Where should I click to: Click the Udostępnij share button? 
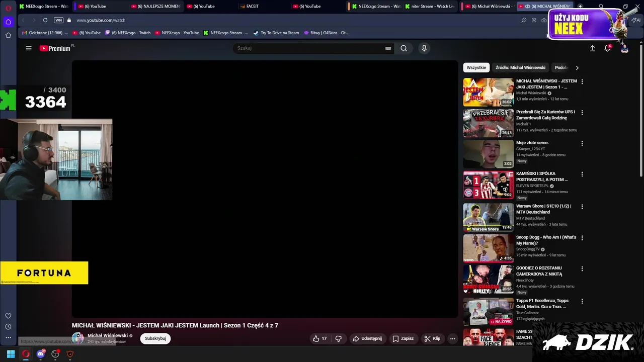[x=367, y=338]
